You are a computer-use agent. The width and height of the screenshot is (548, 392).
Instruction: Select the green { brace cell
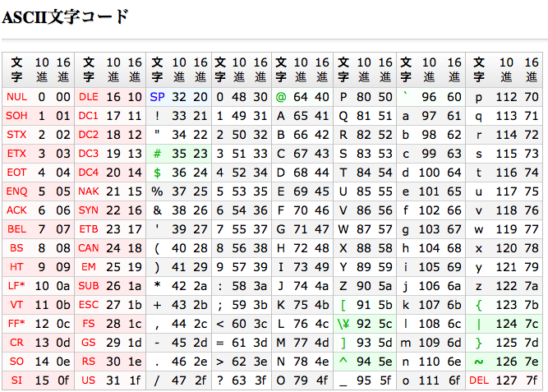[479, 305]
